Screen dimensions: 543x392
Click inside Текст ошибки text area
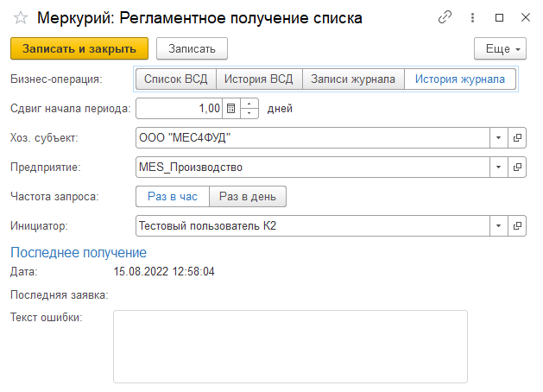[x=290, y=345]
